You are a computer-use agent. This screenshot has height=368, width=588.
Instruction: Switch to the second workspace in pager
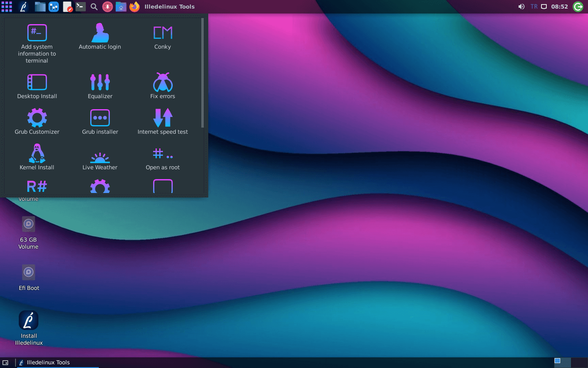click(x=579, y=363)
